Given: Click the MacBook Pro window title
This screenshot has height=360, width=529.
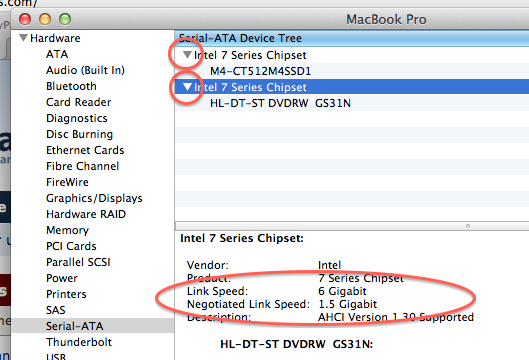Looking at the screenshot, I should pos(386,19).
